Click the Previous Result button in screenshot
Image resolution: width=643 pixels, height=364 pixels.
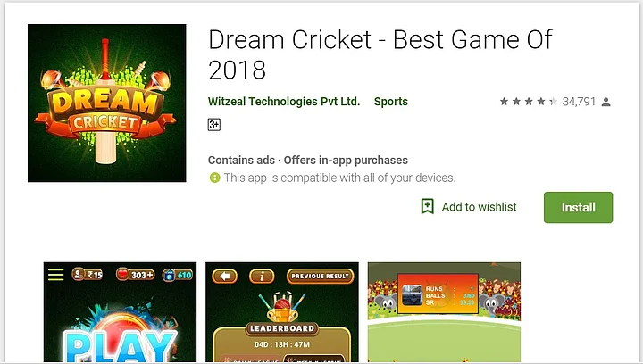(320, 276)
